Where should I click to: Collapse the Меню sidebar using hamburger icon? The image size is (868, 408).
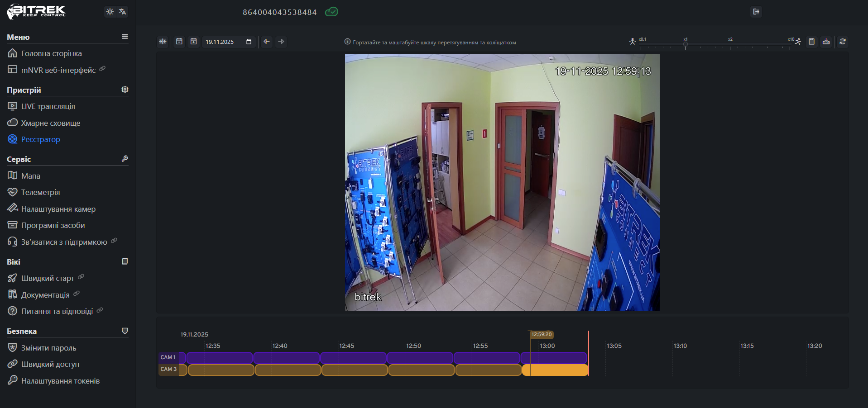125,37
